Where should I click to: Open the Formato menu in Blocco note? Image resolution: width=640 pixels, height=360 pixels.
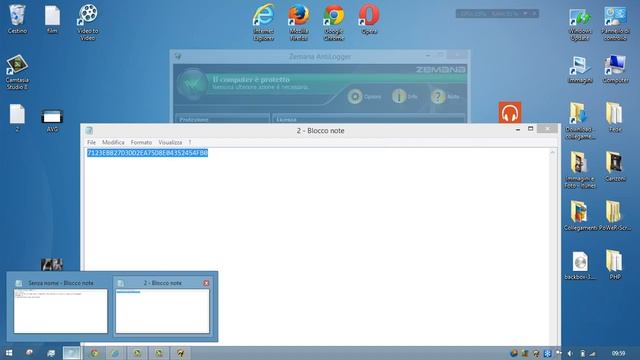[x=141, y=142]
